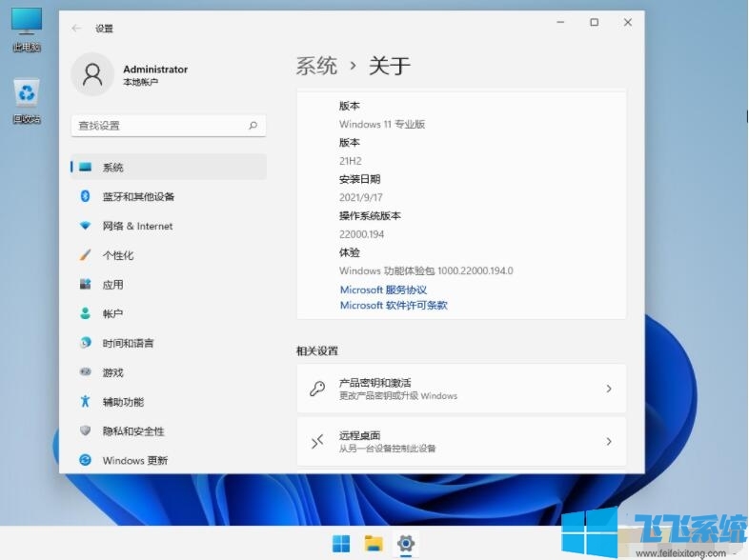The height and width of the screenshot is (560, 749).
Task: Select the Gaming (游戏) controller icon
Action: click(x=85, y=372)
